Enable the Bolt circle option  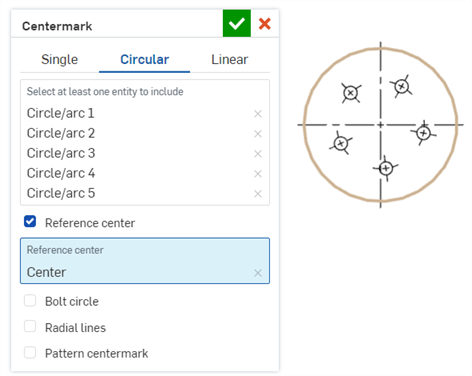30,300
